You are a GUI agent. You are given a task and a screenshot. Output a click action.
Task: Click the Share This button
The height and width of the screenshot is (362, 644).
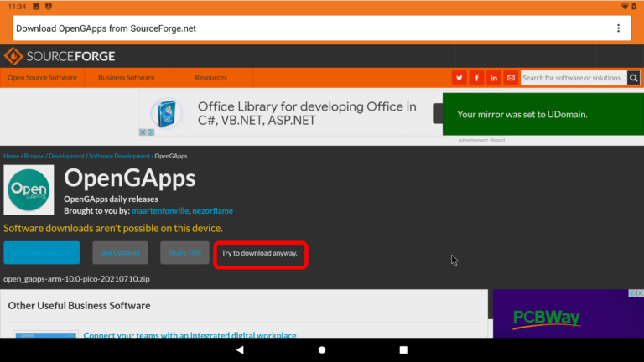pyautogui.click(x=184, y=253)
